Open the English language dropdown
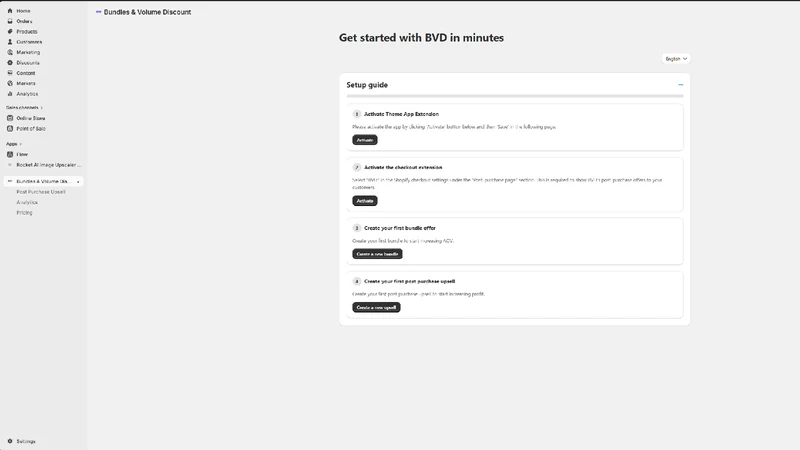800x450 pixels. pyautogui.click(x=676, y=59)
